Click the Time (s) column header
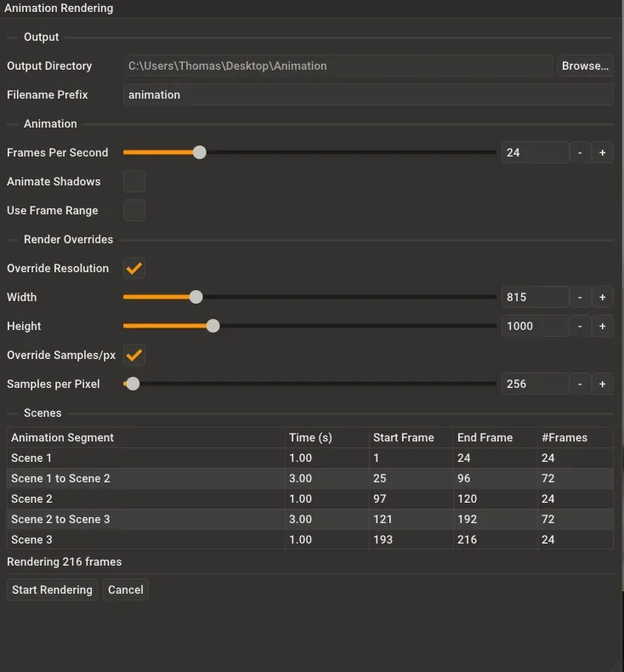Viewport: 624px width, 672px height. click(x=327, y=437)
